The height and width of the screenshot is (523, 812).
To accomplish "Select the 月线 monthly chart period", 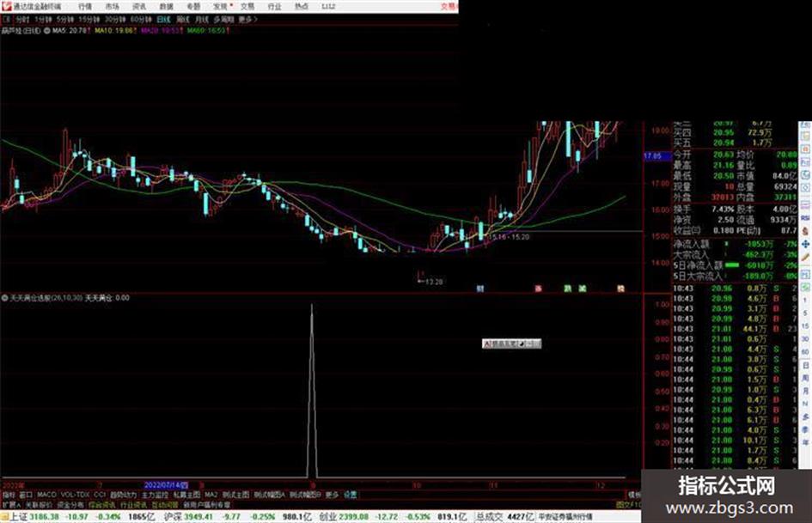I will click(201, 19).
